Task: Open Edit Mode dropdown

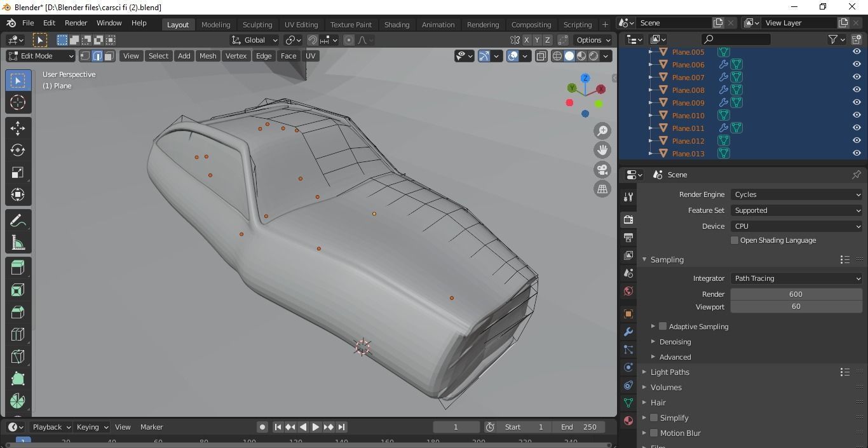Action: pos(41,56)
